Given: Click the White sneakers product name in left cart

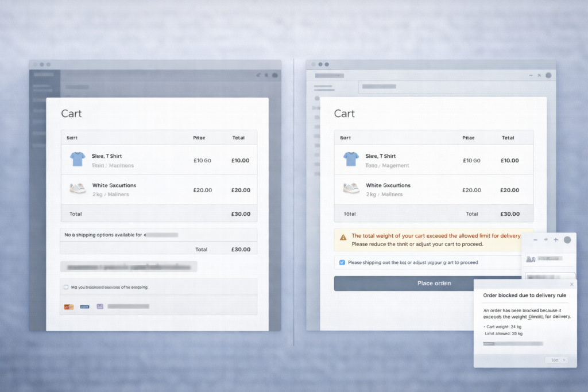Looking at the screenshot, I should (x=114, y=185).
